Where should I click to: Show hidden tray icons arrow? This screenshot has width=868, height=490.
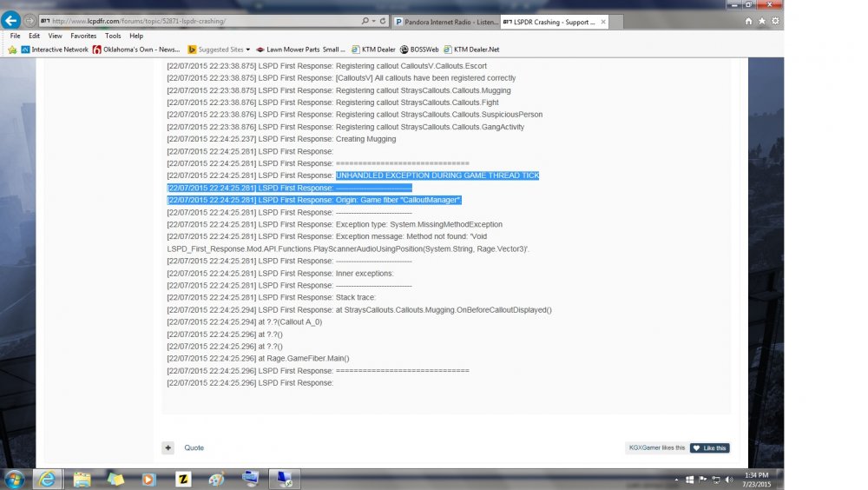pyautogui.click(x=676, y=480)
